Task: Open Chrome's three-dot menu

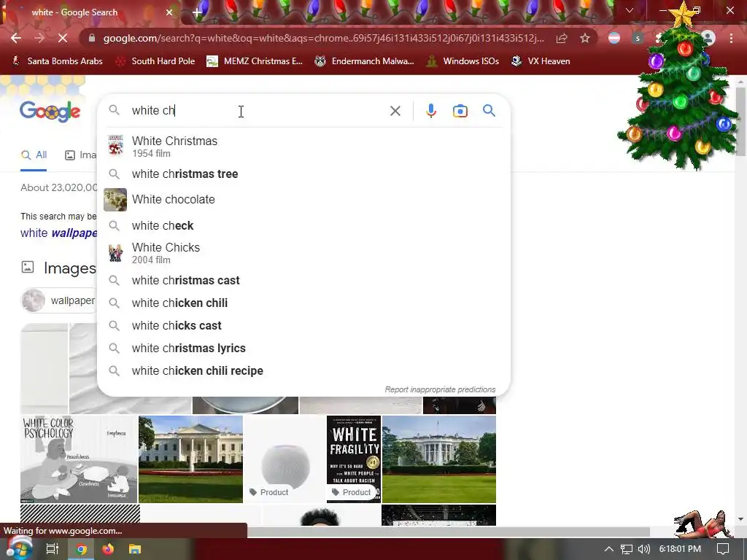Action: point(731,38)
